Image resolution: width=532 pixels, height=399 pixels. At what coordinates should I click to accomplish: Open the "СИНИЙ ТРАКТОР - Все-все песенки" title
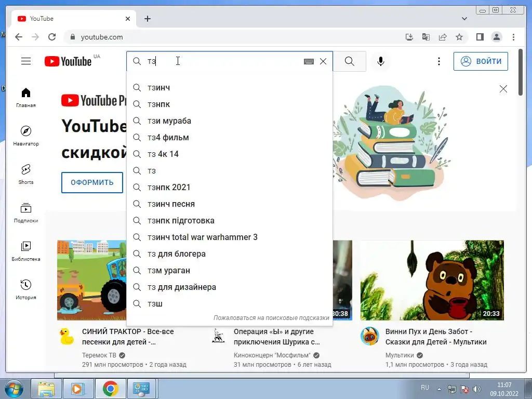click(128, 337)
